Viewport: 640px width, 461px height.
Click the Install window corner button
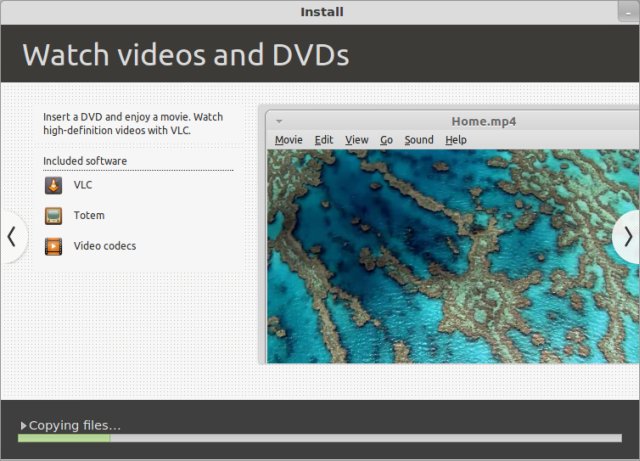(x=628, y=11)
